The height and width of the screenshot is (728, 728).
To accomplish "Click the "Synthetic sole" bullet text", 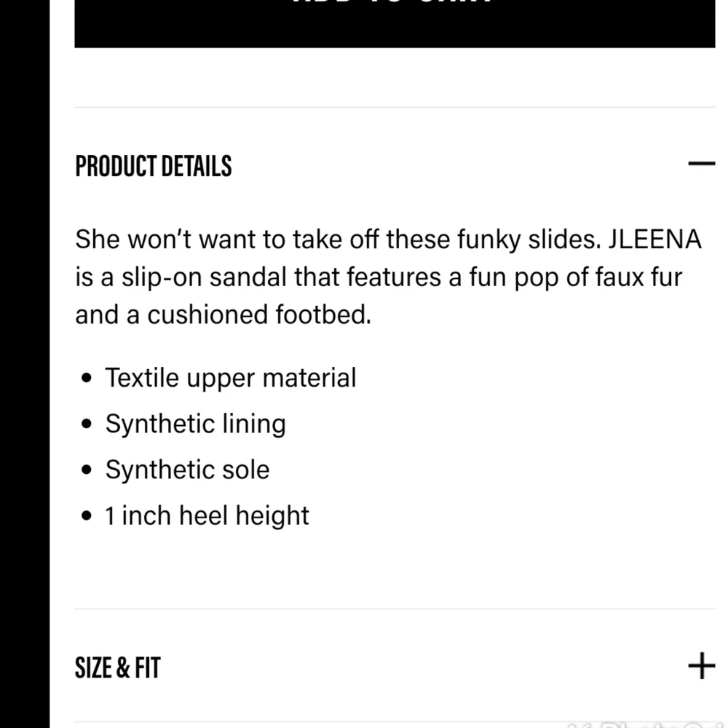I will [187, 470].
